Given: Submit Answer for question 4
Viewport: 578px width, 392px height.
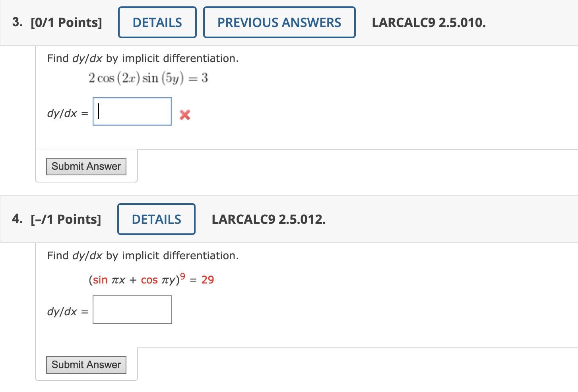Looking at the screenshot, I should tap(86, 365).
